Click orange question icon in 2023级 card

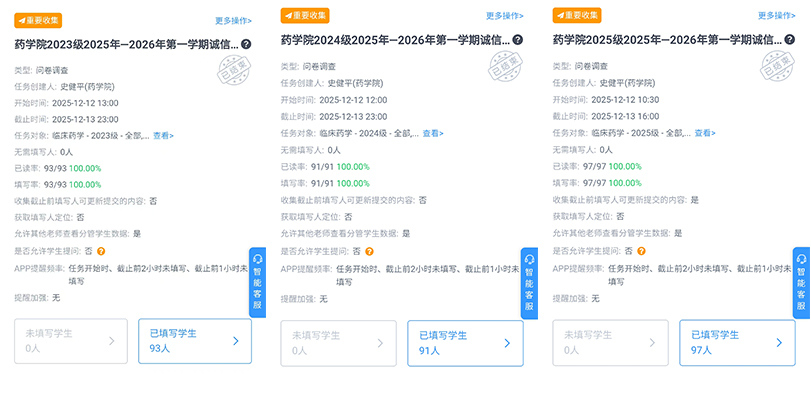(101, 252)
